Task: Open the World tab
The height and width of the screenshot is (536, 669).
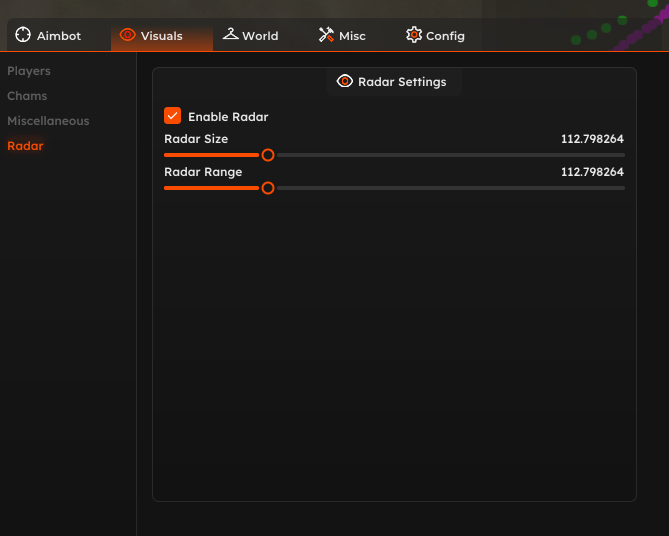Action: tap(250, 35)
